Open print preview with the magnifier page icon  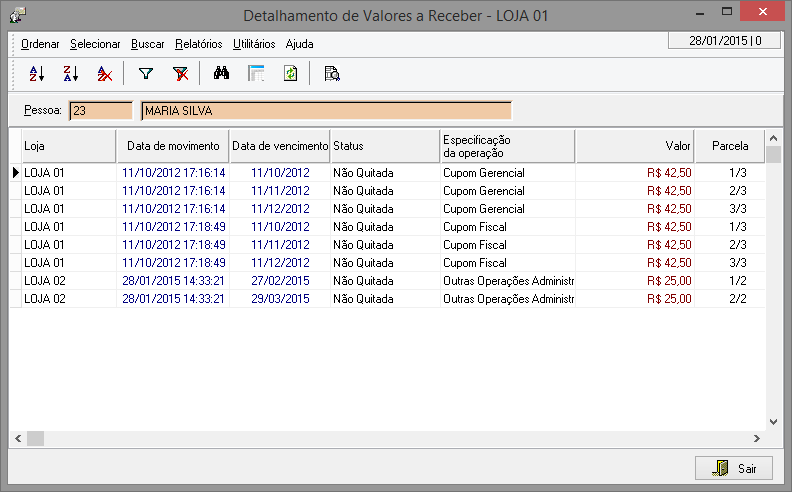[x=332, y=73]
